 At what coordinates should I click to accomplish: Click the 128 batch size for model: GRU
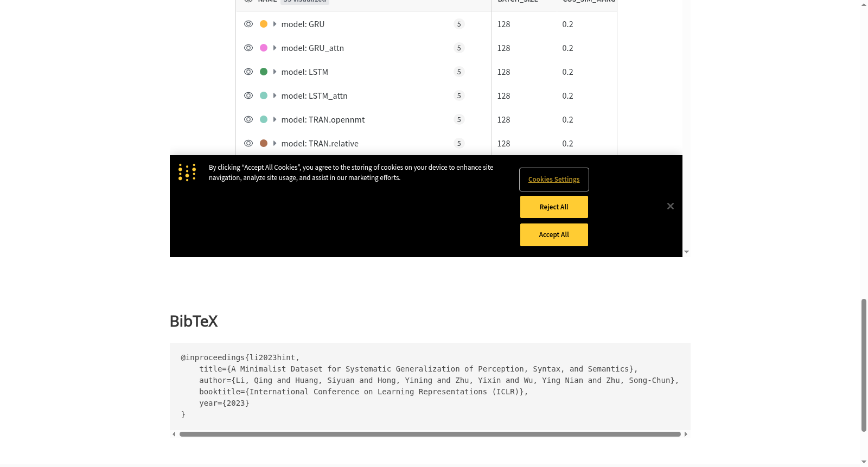point(503,24)
